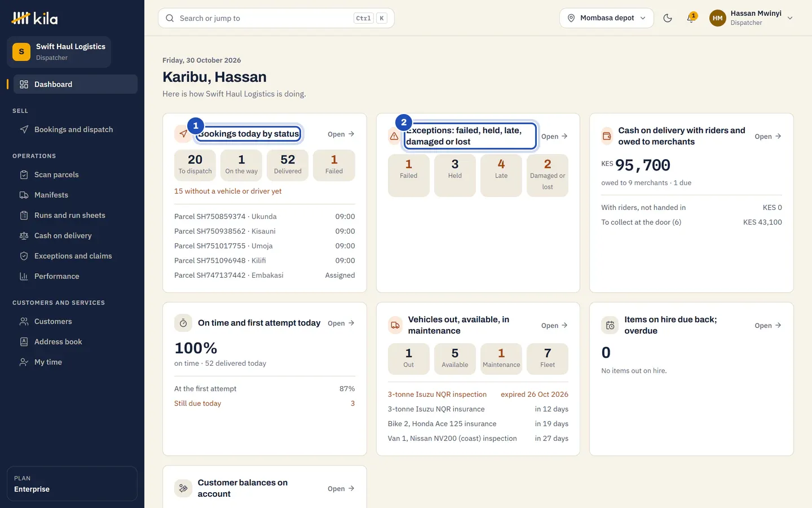Open Bookings and dispatch page

(76, 129)
